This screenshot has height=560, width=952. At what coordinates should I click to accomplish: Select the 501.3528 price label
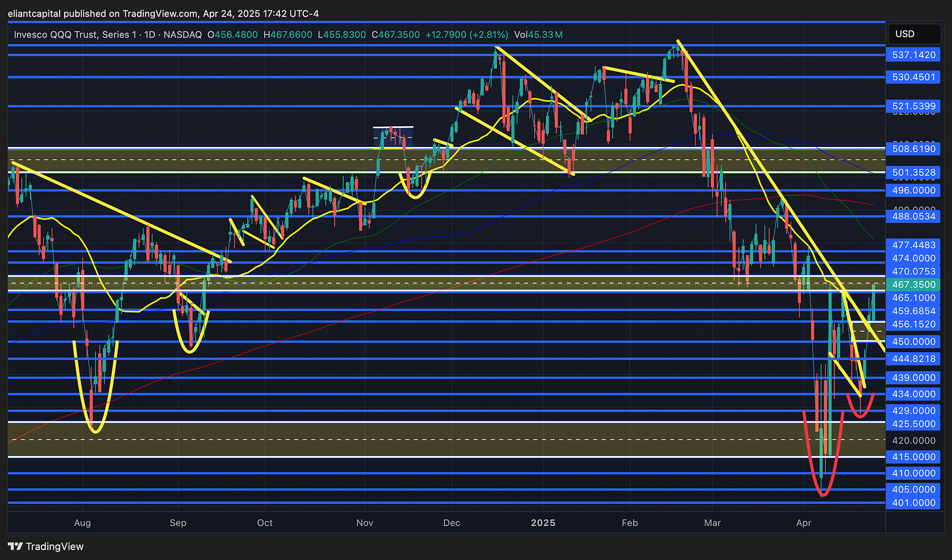pos(913,173)
